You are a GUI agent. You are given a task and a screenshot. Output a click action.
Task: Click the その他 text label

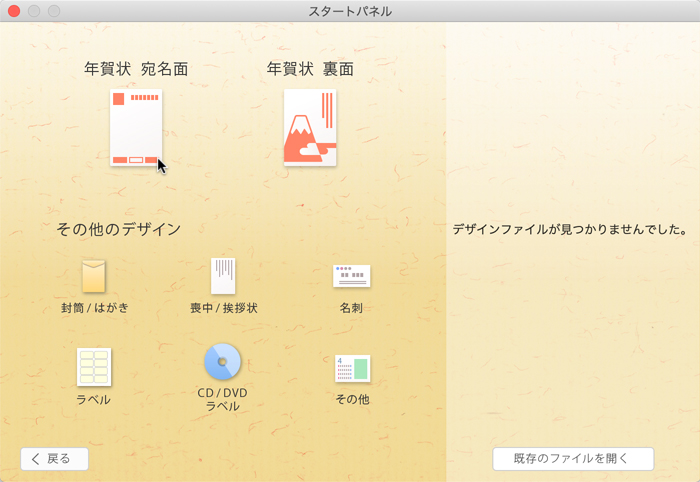pyautogui.click(x=352, y=400)
